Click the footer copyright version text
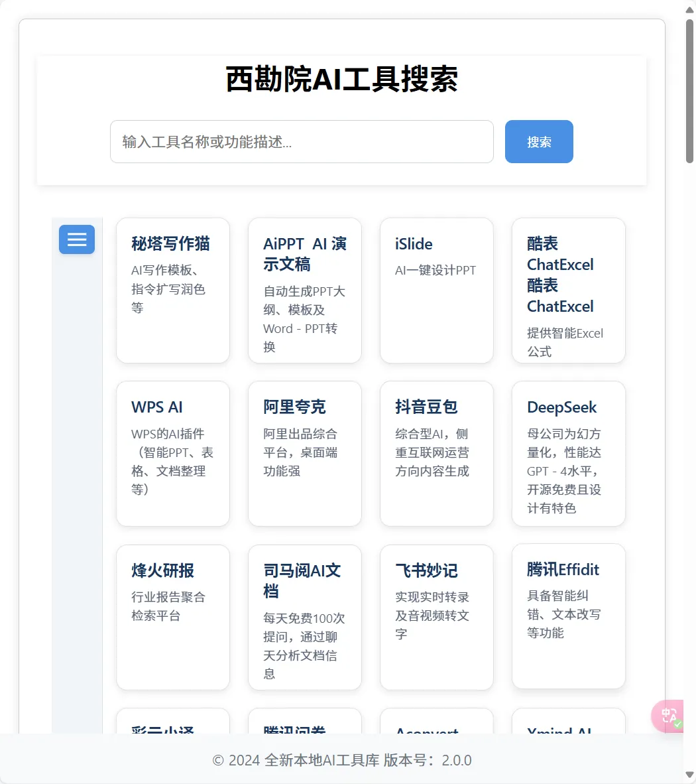 [x=342, y=760]
